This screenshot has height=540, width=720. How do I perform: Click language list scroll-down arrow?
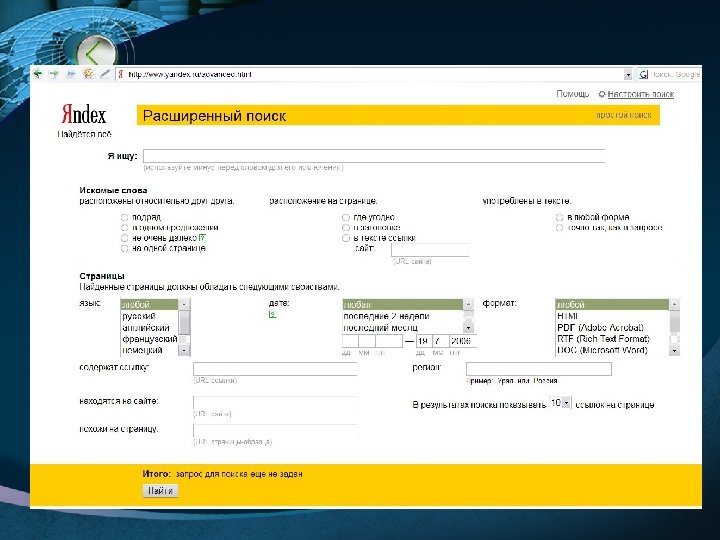(x=184, y=350)
